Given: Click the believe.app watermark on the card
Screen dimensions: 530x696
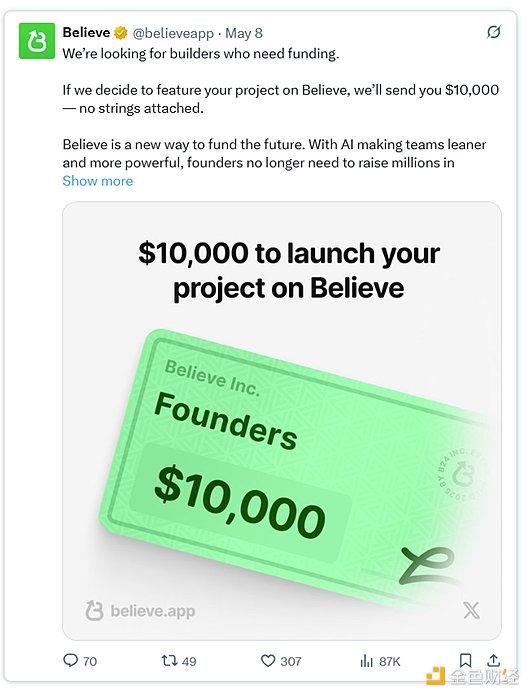Looking at the screenshot, I should (140, 611).
